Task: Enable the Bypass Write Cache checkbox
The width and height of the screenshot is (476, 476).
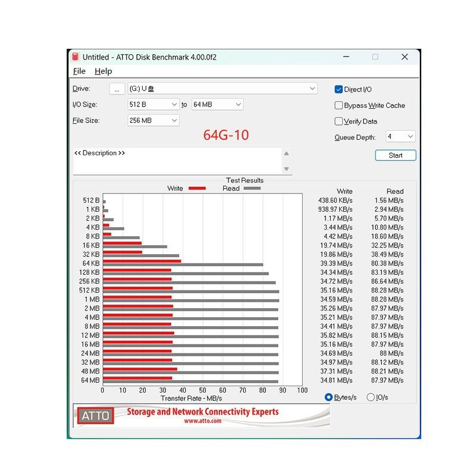Action: tap(339, 105)
